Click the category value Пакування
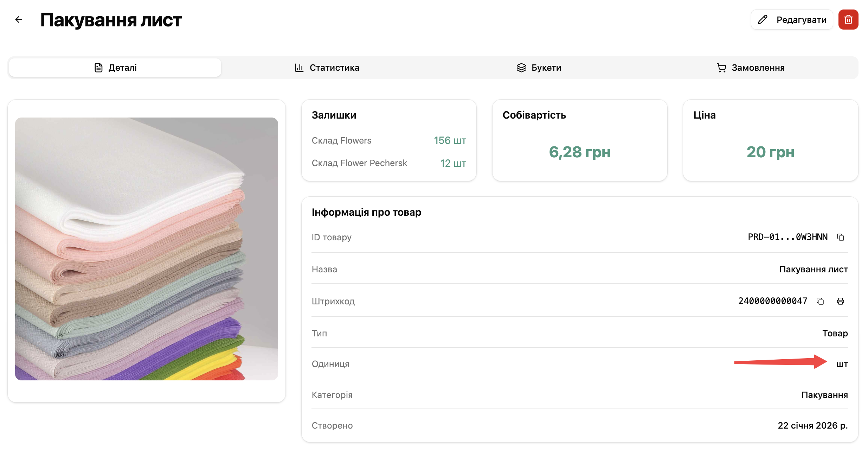 pos(825,395)
